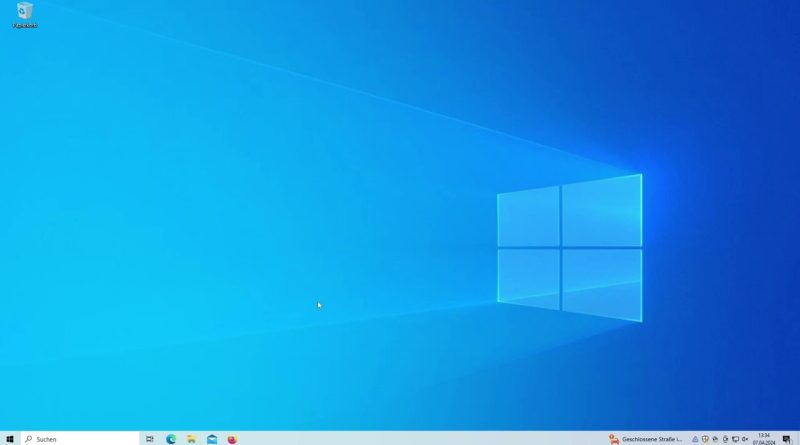Click the Suchen search box
The height and width of the screenshot is (445, 800).
80,439
